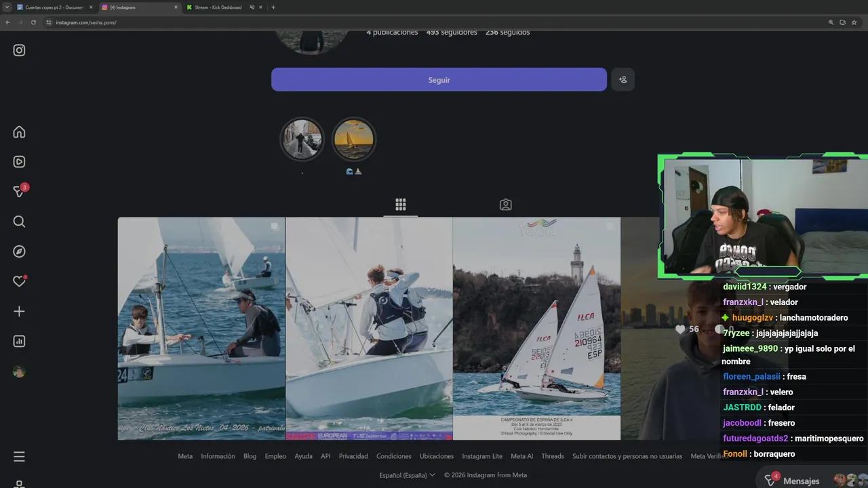Image resolution: width=868 pixels, height=488 pixels.
Task: Open the zoom indicator in address bar
Action: pos(831,22)
